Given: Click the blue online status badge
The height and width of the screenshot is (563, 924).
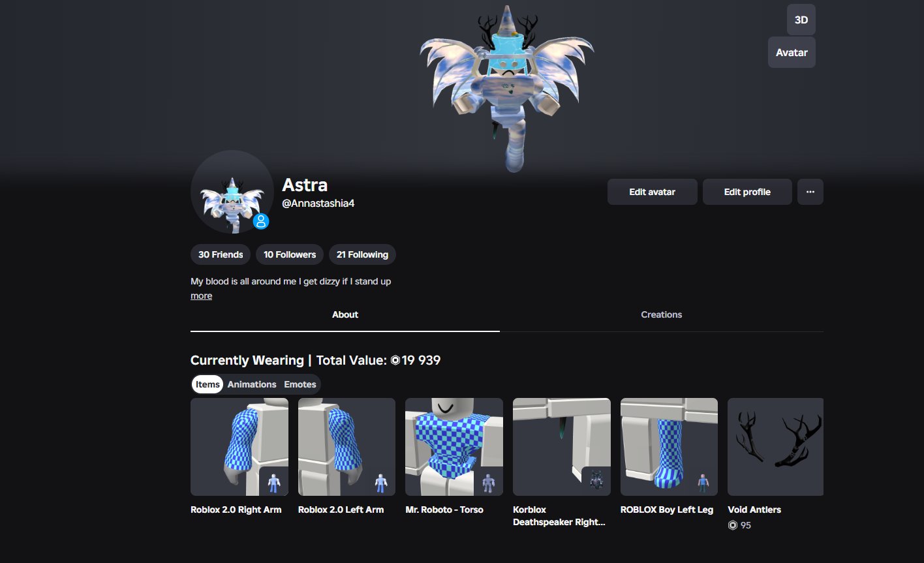Looking at the screenshot, I should tap(261, 222).
